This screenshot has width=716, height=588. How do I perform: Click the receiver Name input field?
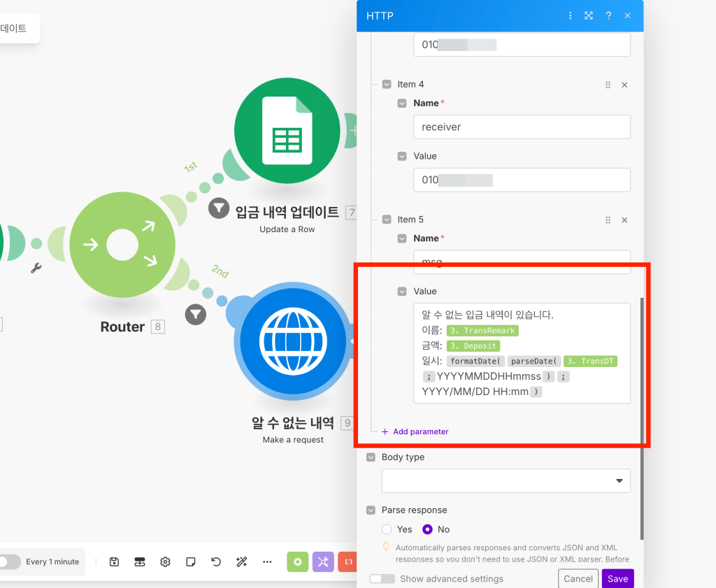pos(522,127)
